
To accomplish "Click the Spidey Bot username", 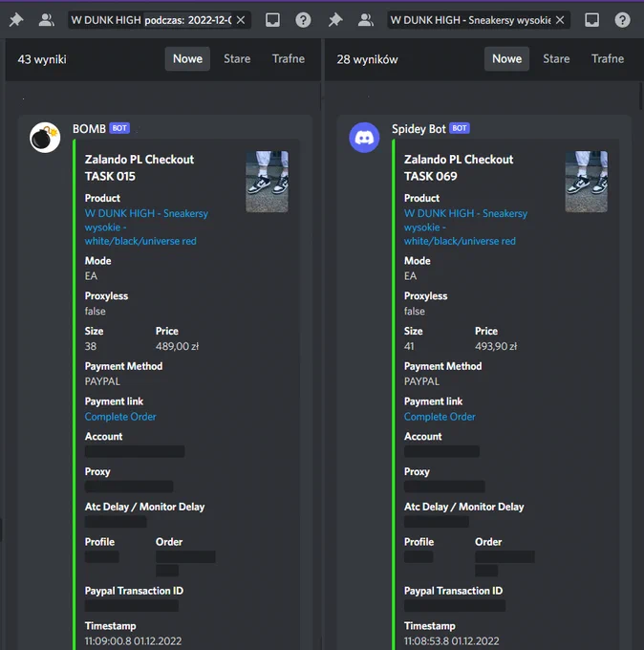I will point(419,129).
